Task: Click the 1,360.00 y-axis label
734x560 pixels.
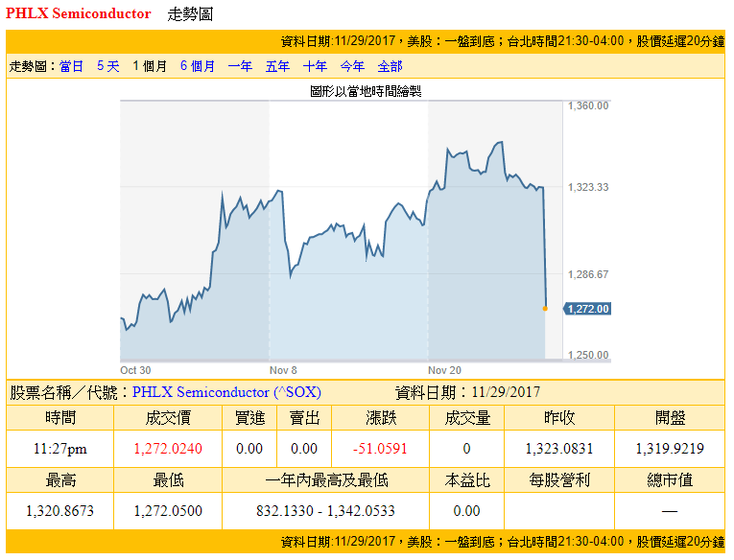Action: coord(588,105)
